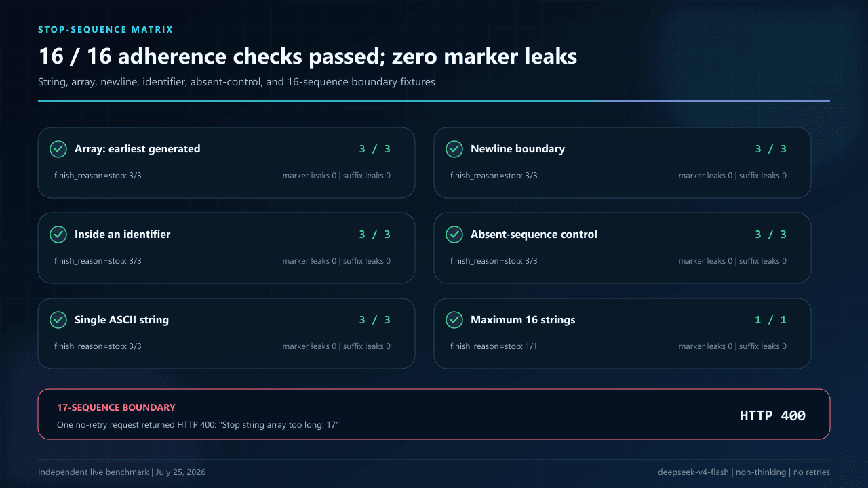Click 'finish_reason=stop: 1/1' under Maximum 16 strings
This screenshot has height=488, width=868.
pos(494,346)
